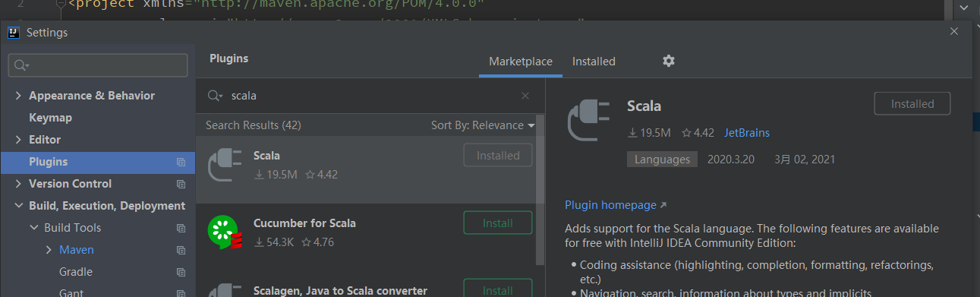Switch to the Marketplace tab
The width and height of the screenshot is (980, 297).
point(521,62)
